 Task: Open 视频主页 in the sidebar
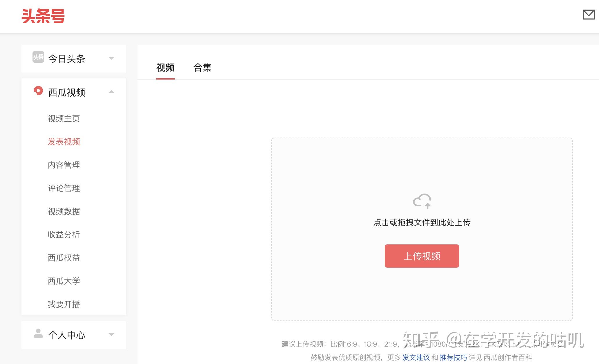[64, 118]
